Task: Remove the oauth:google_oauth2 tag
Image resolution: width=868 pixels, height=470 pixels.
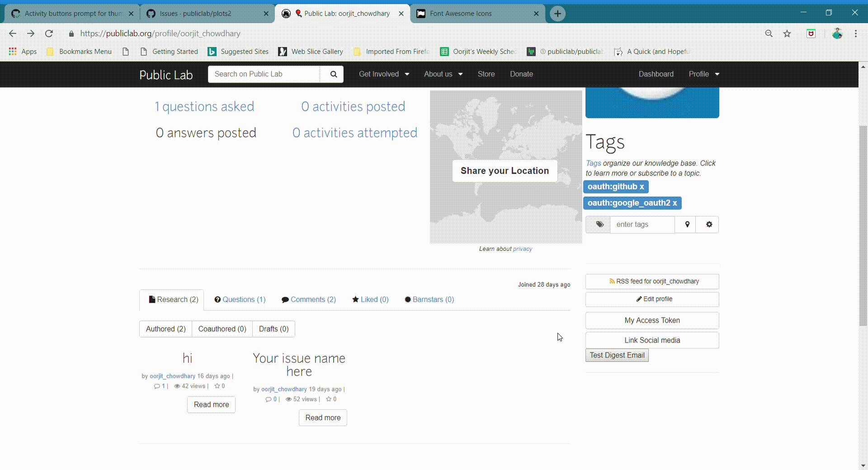Action: click(675, 203)
